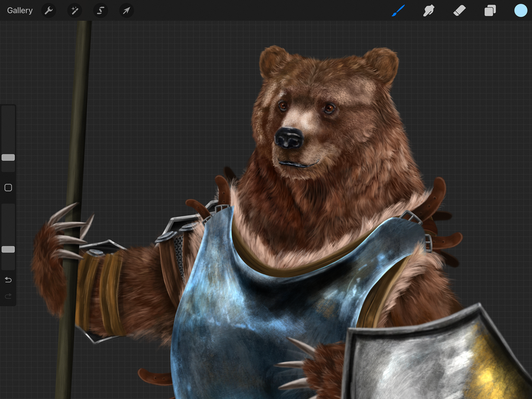Select the Brush tool
The width and height of the screenshot is (532, 399).
398,10
